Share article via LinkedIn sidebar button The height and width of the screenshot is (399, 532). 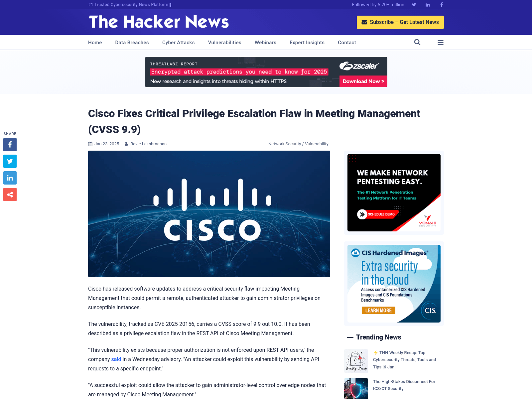coord(10,178)
